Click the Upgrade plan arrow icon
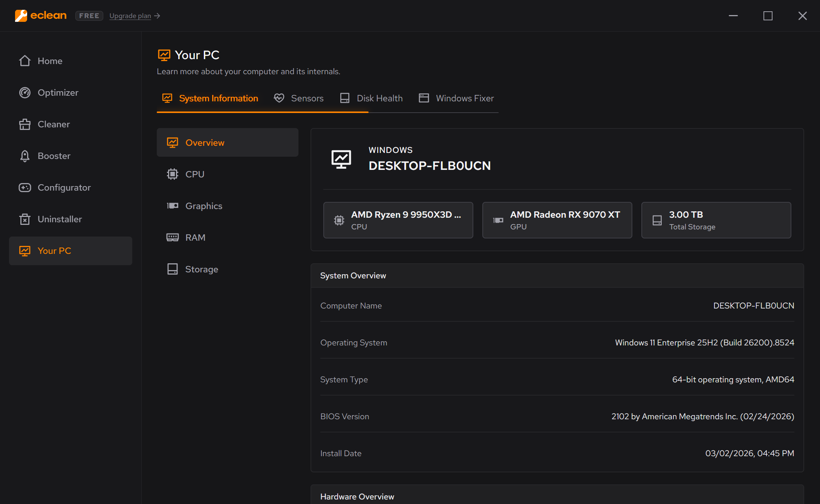The height and width of the screenshot is (504, 820). 158,16
